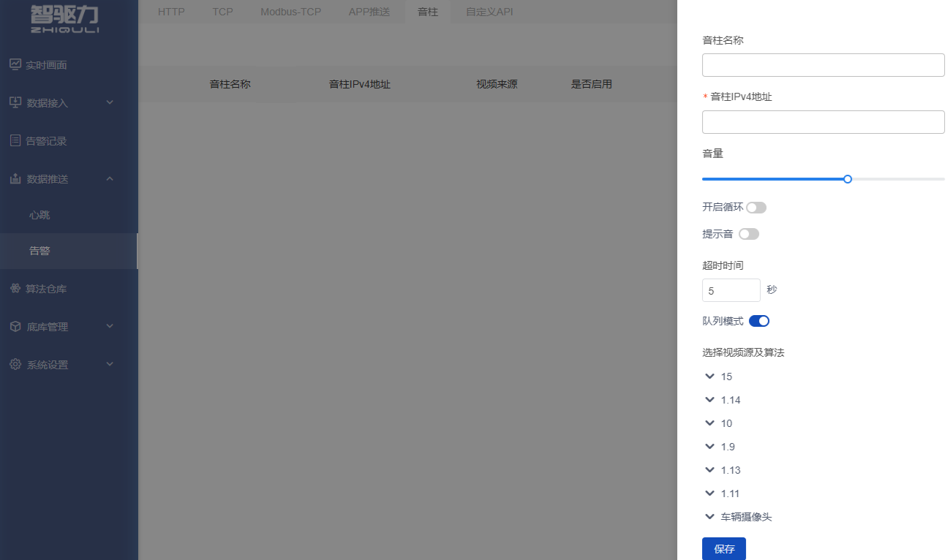
Task: Click the 系统设置 gear icon
Action: coord(15,364)
